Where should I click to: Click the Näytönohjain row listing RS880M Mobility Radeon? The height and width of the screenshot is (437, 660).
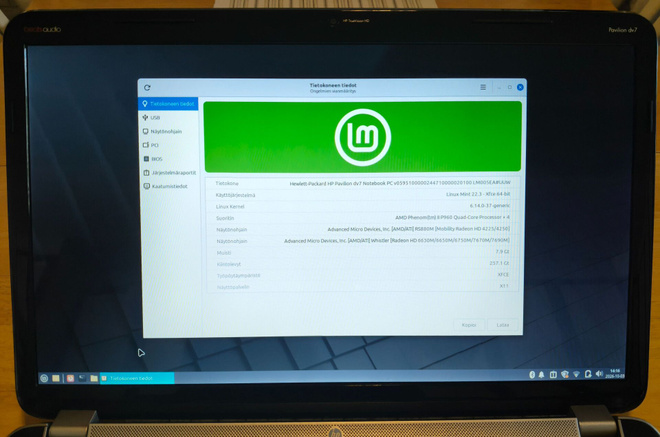[362, 229]
